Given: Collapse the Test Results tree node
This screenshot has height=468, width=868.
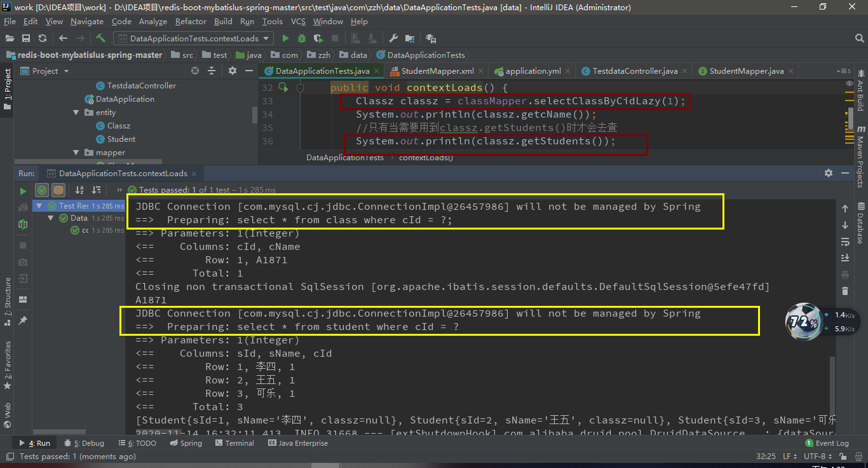Looking at the screenshot, I should [40, 205].
